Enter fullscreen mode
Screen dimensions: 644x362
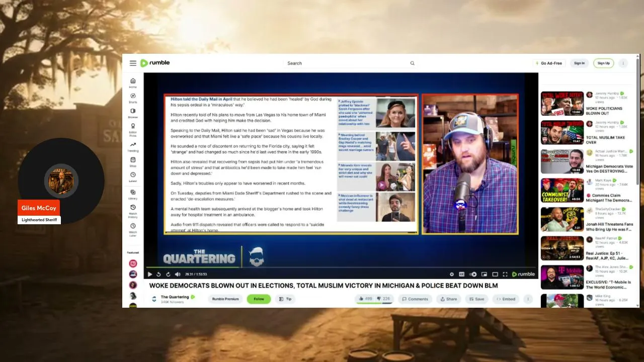click(506, 274)
